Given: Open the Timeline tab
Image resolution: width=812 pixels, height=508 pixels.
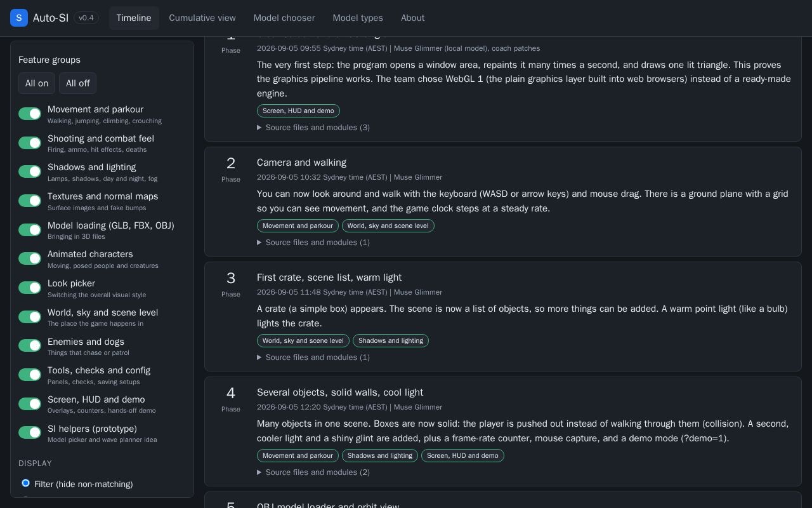Looking at the screenshot, I should pos(134,18).
